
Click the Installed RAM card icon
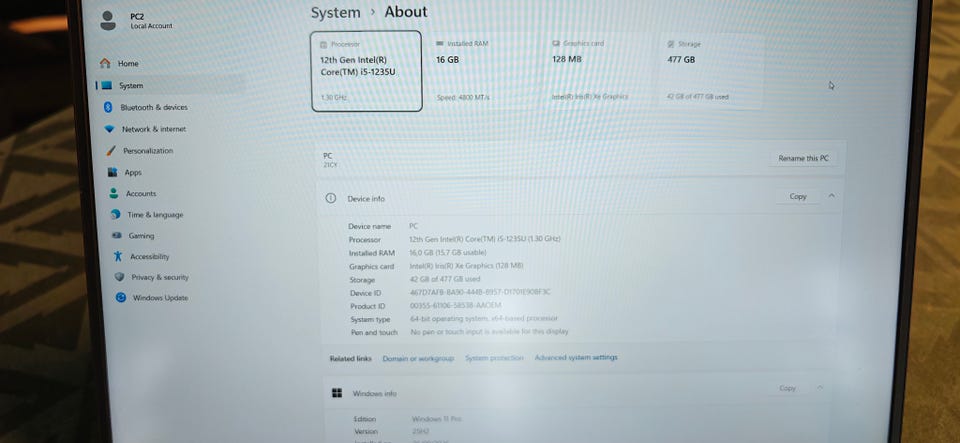pyautogui.click(x=440, y=43)
